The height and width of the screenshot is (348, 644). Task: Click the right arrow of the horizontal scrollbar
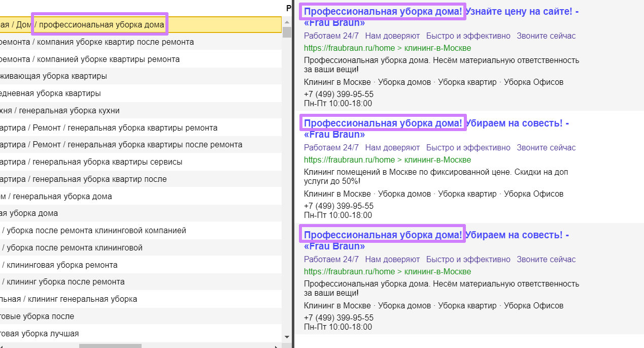coord(277,346)
